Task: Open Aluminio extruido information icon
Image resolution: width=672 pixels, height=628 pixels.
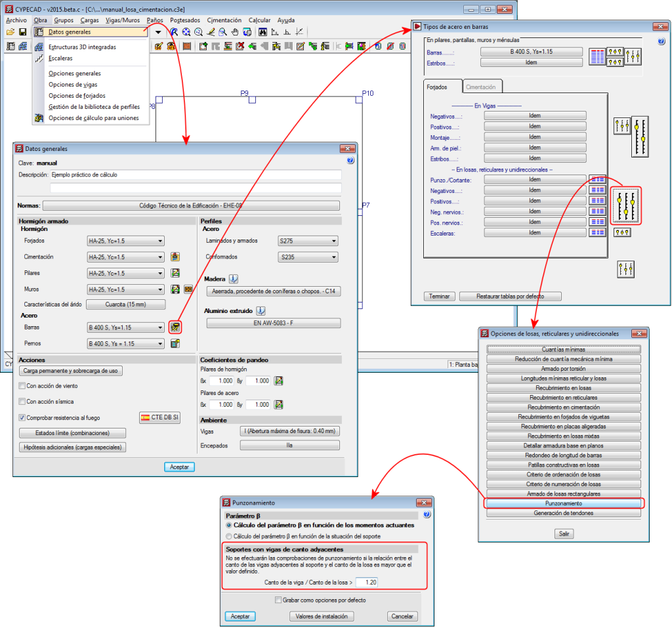Action: point(261,311)
